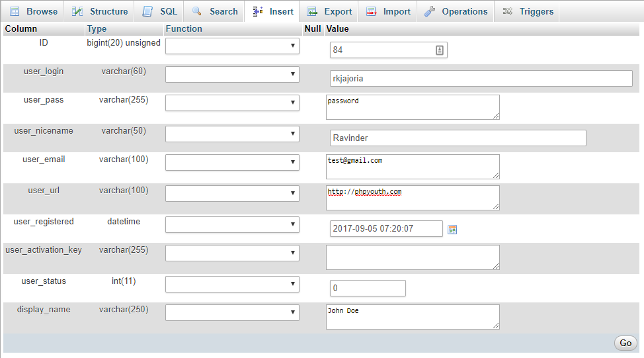Click the Insert tab icon
The image size is (644, 358).
(x=257, y=11)
